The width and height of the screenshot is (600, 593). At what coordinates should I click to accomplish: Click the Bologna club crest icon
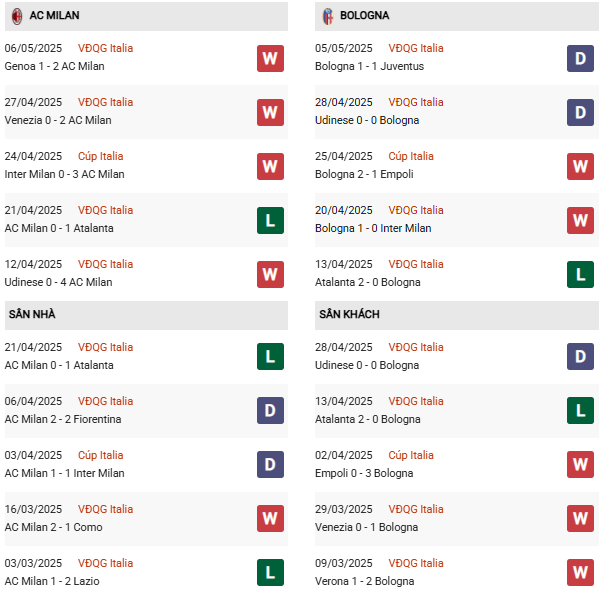click(327, 16)
